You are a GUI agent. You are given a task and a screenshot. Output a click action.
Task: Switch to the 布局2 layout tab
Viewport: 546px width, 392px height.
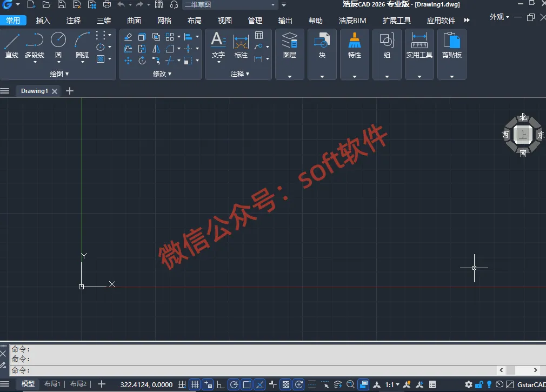pyautogui.click(x=78, y=384)
